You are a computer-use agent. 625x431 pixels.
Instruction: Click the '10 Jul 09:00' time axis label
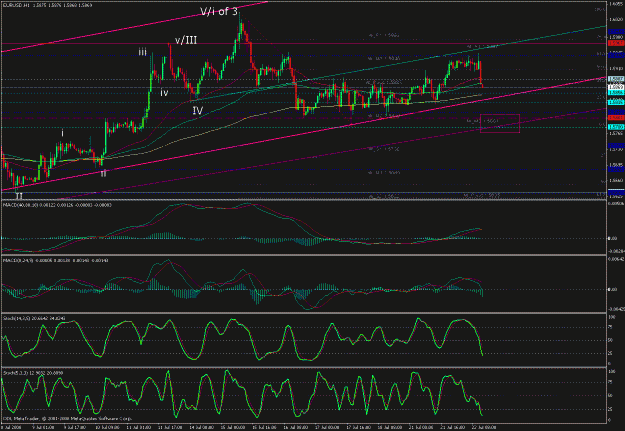click(x=108, y=427)
